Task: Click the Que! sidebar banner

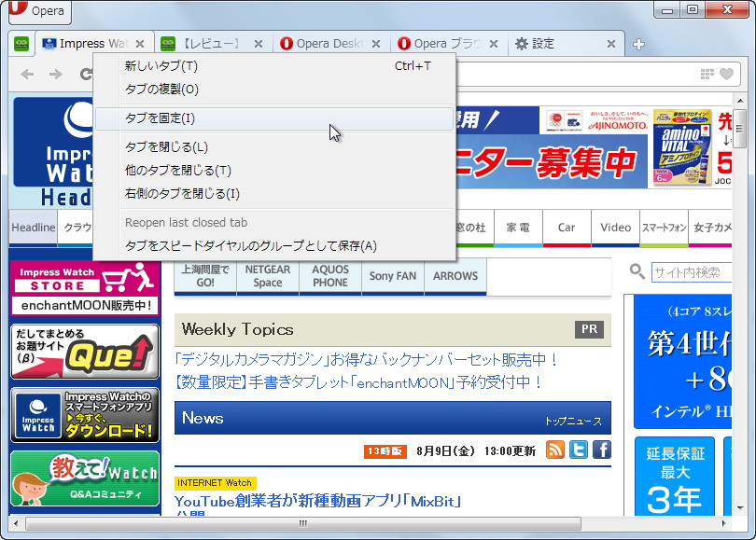Action: point(84,351)
